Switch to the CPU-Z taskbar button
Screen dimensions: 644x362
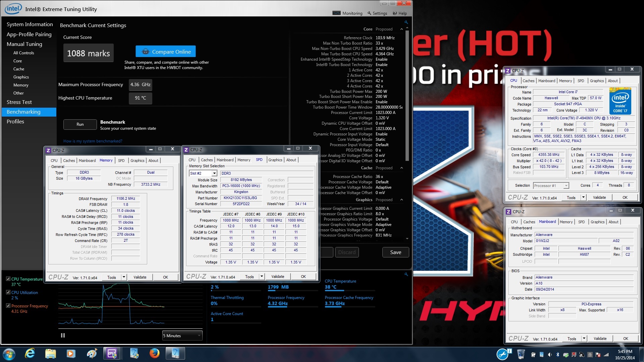click(112, 353)
